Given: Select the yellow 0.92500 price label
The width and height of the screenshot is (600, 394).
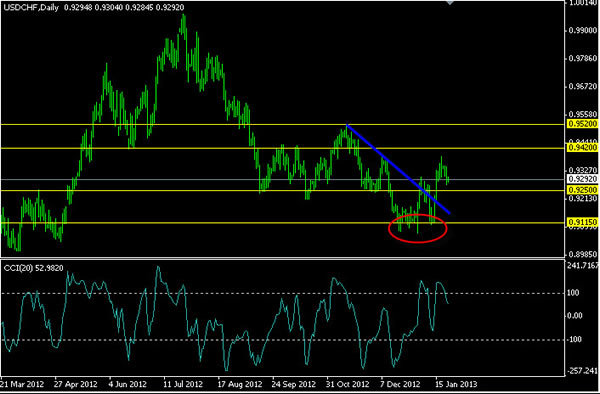Looking at the screenshot, I should [x=582, y=190].
